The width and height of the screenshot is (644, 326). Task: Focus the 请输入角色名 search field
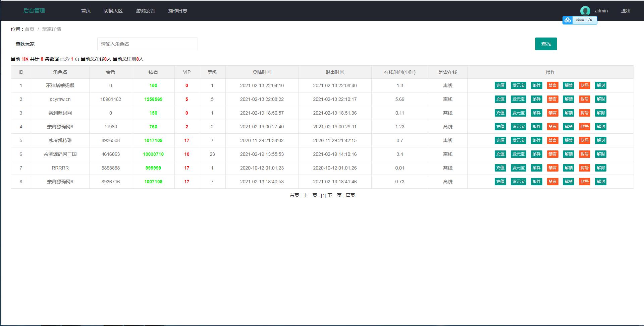(148, 44)
